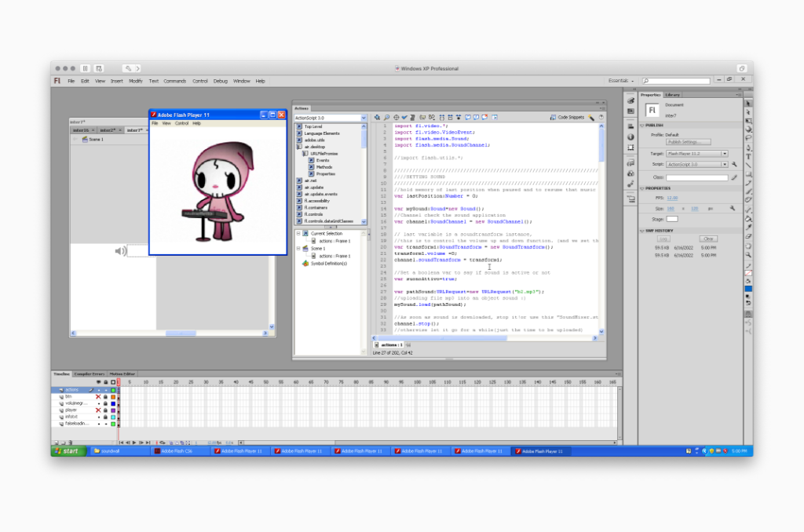This screenshot has width=804, height=532.
Task: Click the Auto format icon
Action: coord(413,118)
